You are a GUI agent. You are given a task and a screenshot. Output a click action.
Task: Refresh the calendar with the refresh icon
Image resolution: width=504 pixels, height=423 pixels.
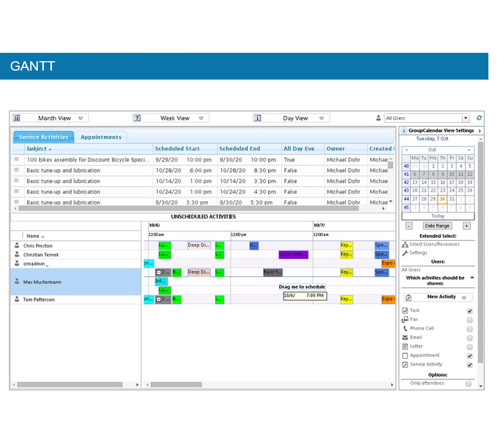coord(479,118)
